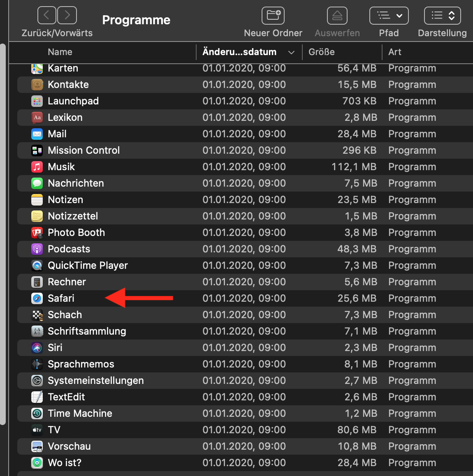Select the Launchpad app icon
This screenshot has width=473, height=476.
pos(37,101)
